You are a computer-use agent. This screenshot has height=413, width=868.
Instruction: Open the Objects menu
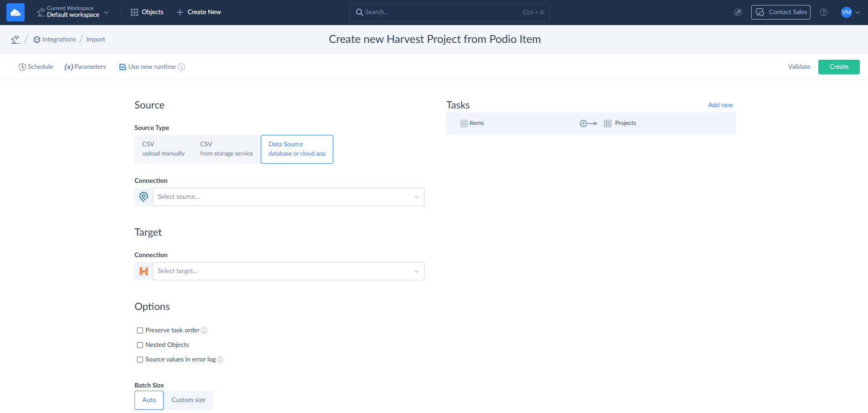click(147, 12)
